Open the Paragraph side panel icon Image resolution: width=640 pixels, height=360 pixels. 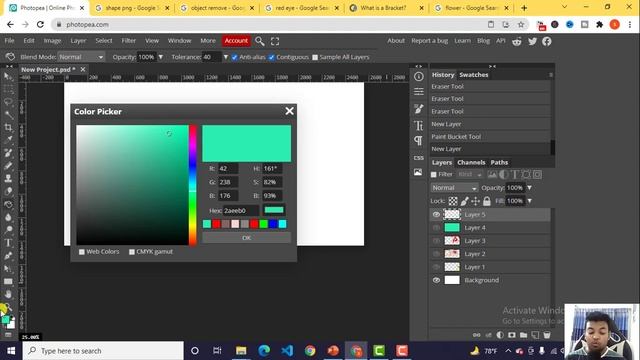pos(418,141)
